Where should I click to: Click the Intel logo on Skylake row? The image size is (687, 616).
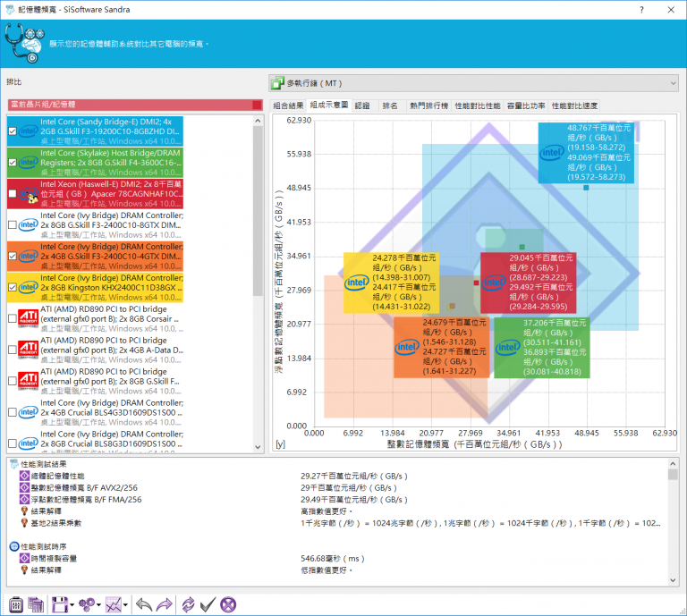tap(28, 163)
